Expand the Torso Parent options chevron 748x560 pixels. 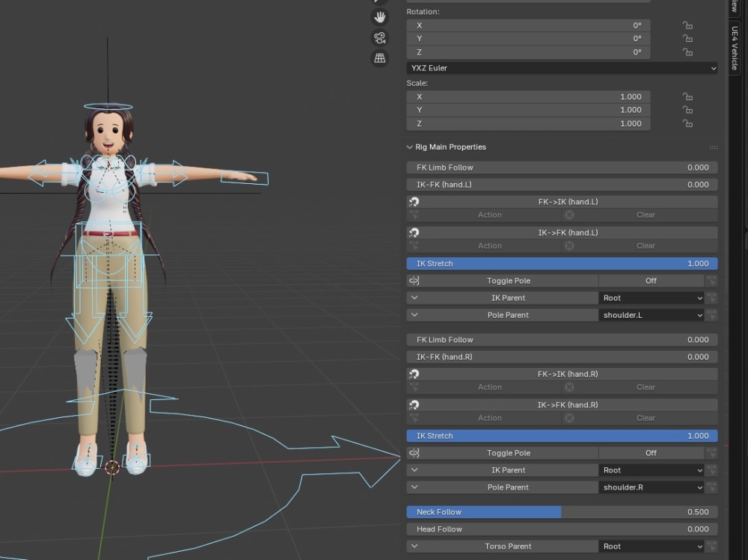pyautogui.click(x=414, y=546)
